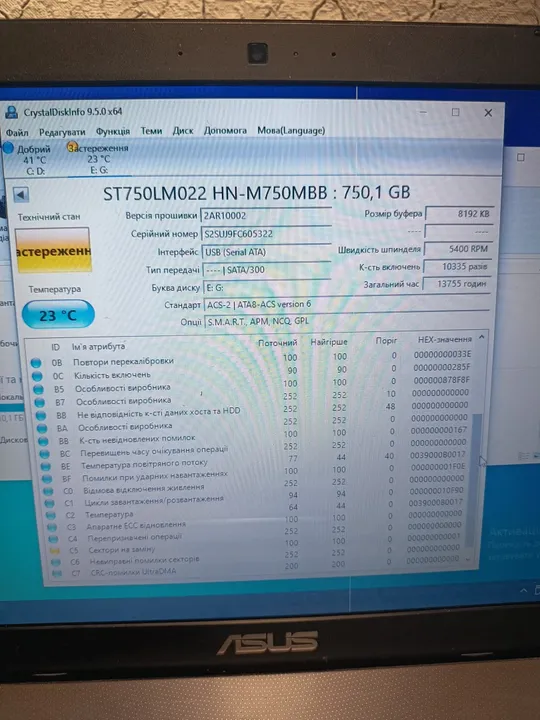This screenshot has width=540, height=720.
Task: Open the Мова(Language) menu
Action: point(291,130)
